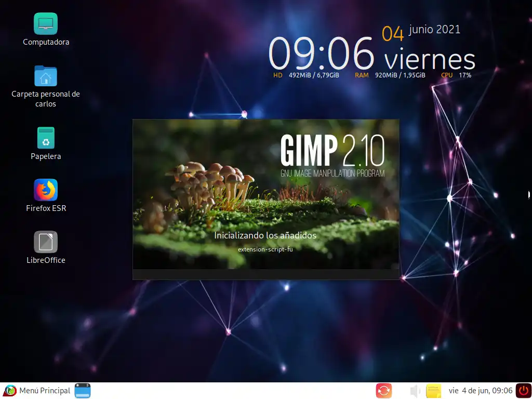Viewport: 532px width, 399px height.
Task: Click the red update notifier tray icon
Action: coord(384,391)
